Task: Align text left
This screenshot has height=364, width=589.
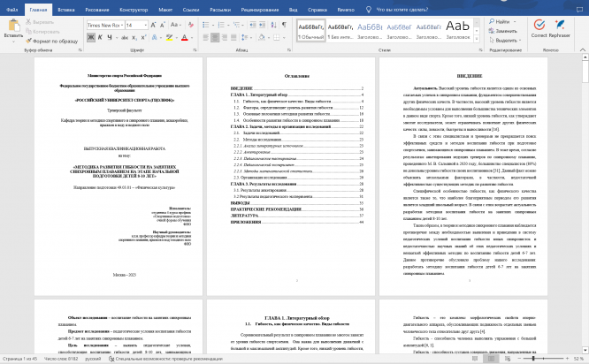Action: pos(205,37)
